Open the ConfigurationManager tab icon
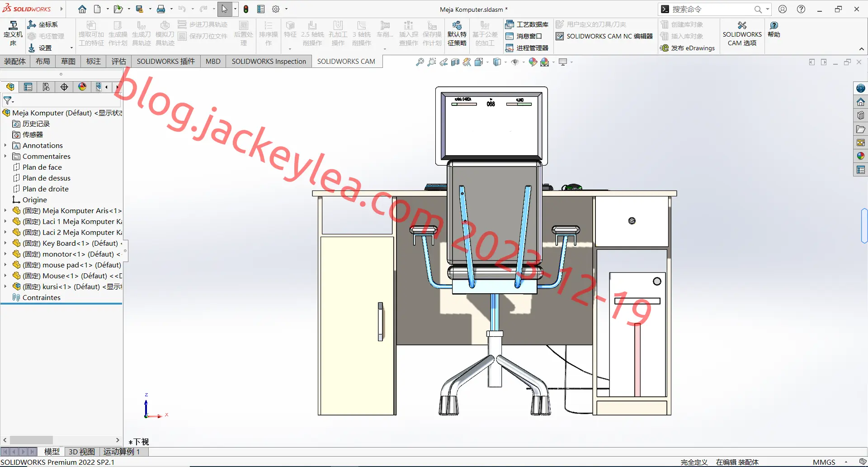This screenshot has width=868, height=467. (46, 87)
